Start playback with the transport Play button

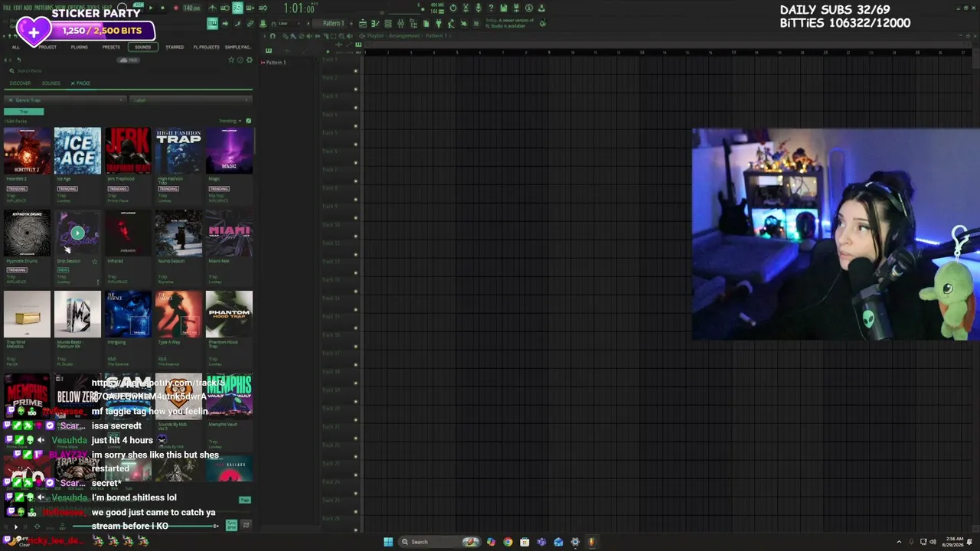(x=152, y=8)
